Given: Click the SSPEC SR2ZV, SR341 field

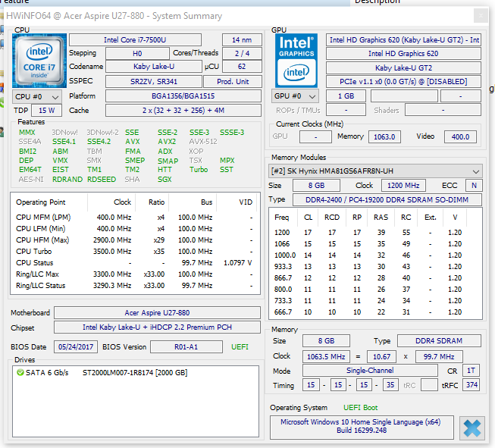Looking at the screenshot, I should [154, 81].
